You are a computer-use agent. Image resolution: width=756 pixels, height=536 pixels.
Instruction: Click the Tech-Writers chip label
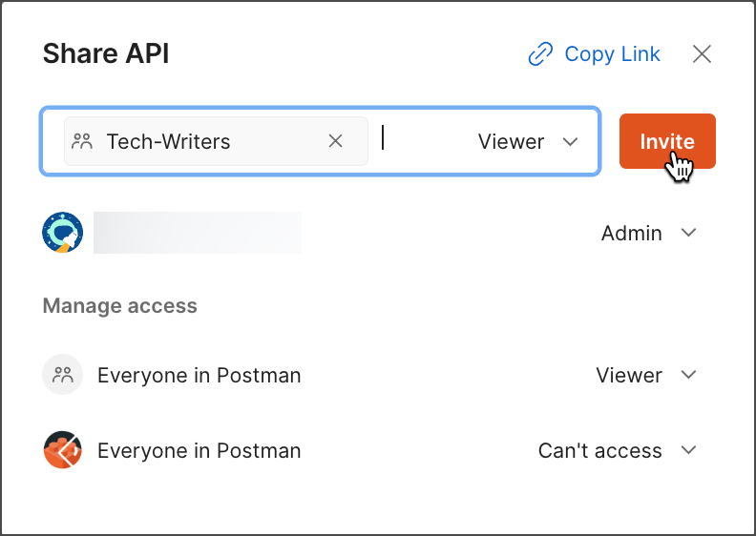coord(168,141)
